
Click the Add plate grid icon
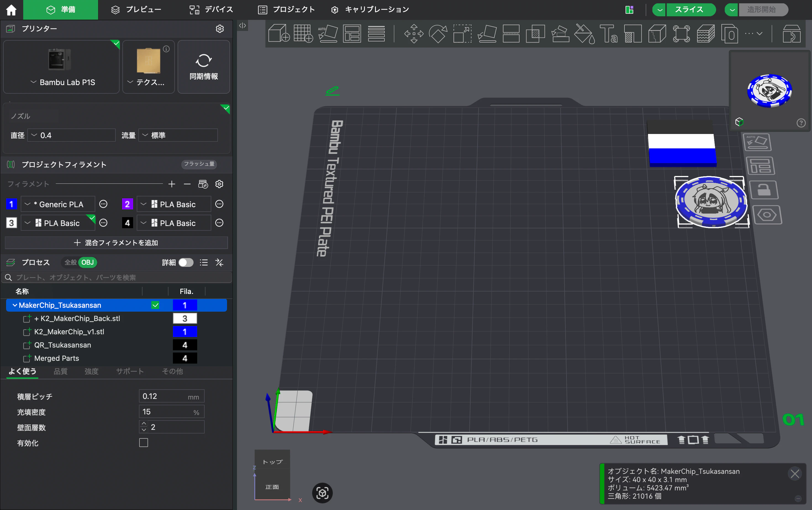pyautogui.click(x=303, y=33)
